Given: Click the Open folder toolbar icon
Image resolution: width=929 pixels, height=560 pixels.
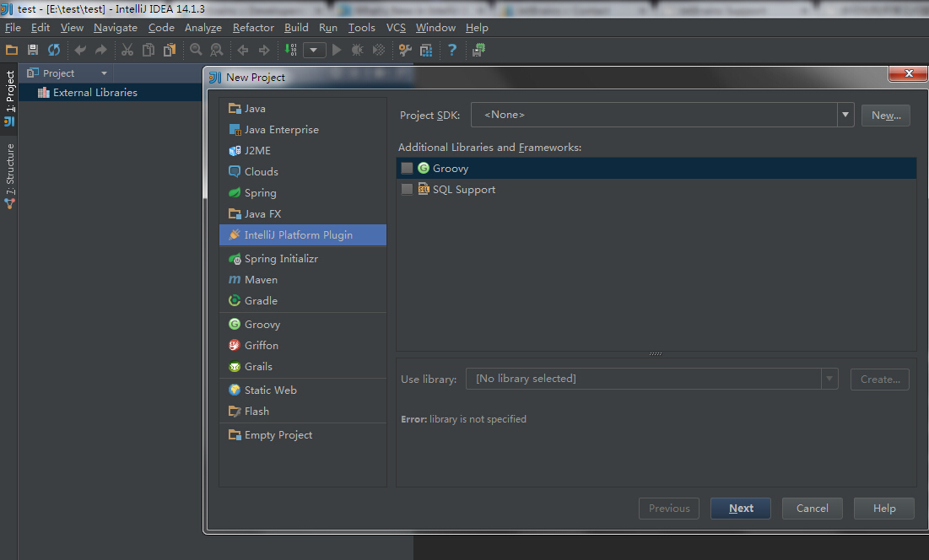Looking at the screenshot, I should point(12,51).
